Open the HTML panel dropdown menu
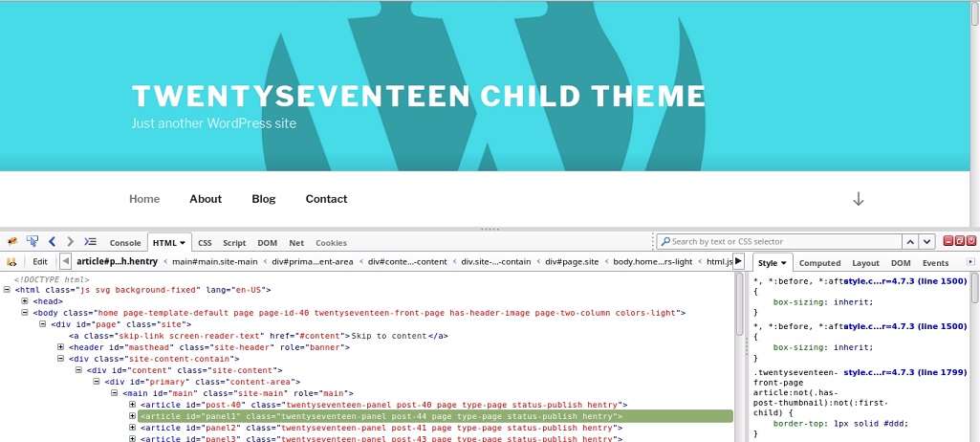 tap(182, 243)
